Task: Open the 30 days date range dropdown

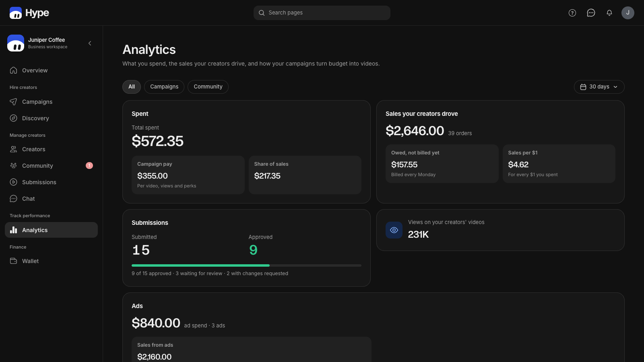Action: tap(599, 87)
